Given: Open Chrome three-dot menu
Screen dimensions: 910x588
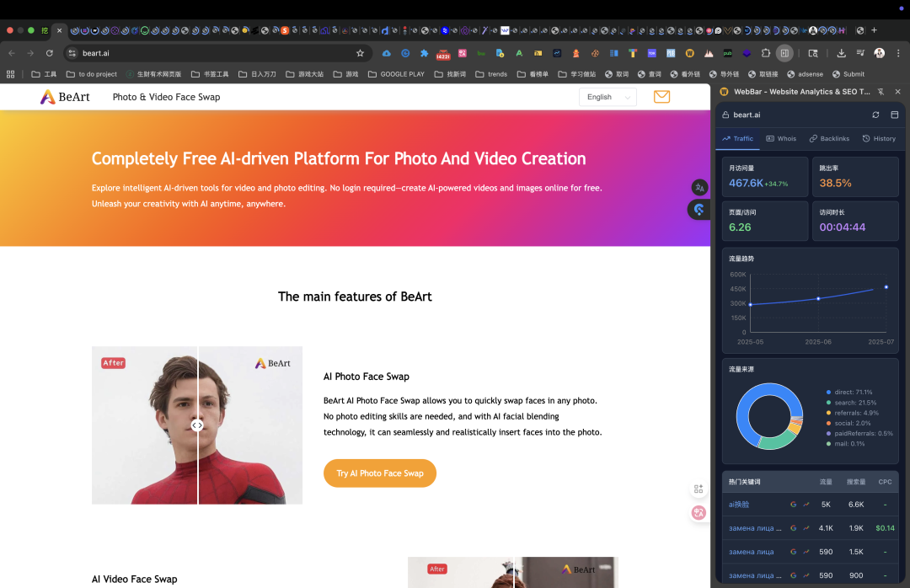Looking at the screenshot, I should coord(898,53).
